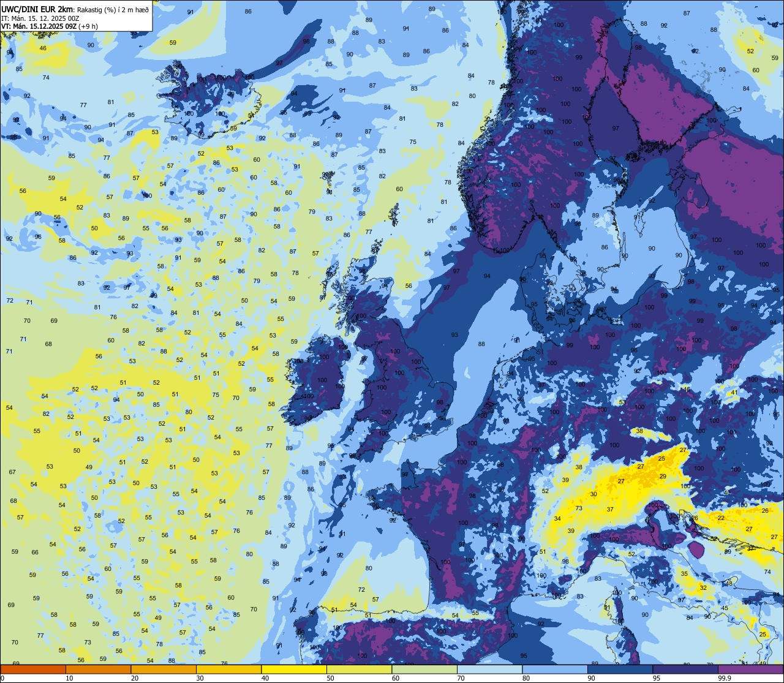Click the '95' tick label on legend

pos(657,678)
